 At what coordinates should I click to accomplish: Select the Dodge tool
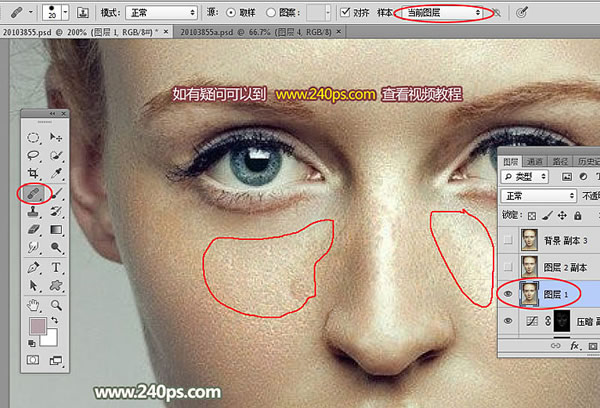click(56, 247)
